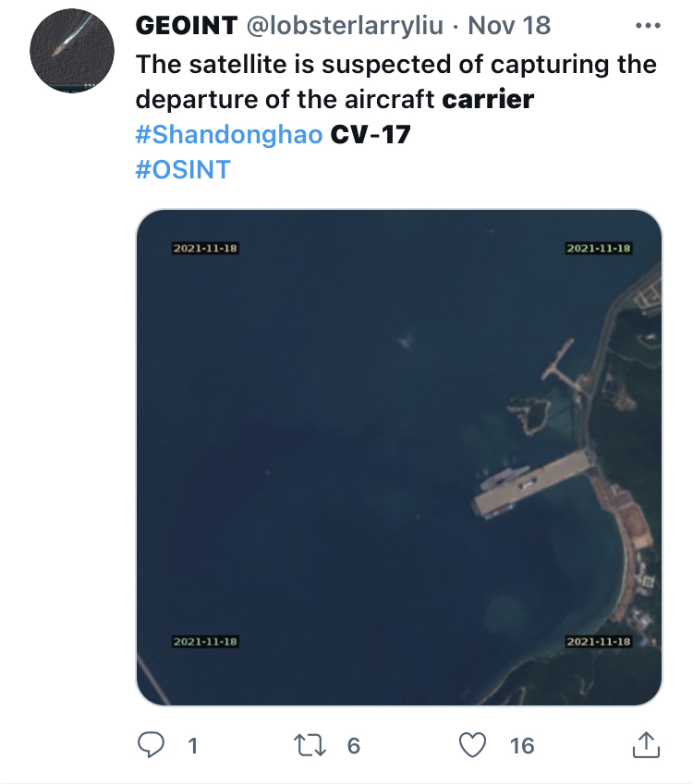Screen dimensions: 693x784
Task: Open the #Shandonghao hashtag link
Action: pos(229,134)
